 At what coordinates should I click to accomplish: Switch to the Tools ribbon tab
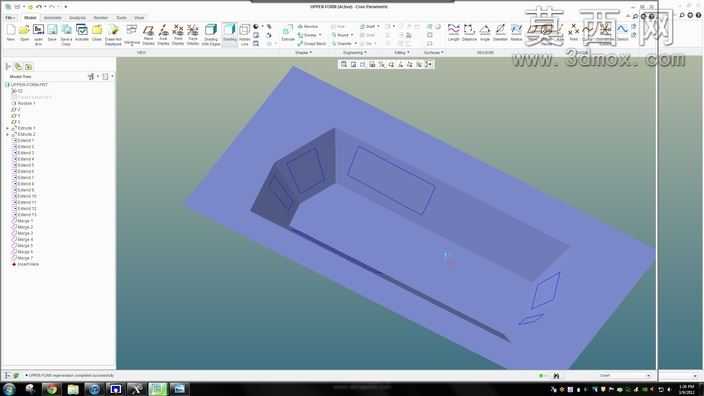(x=121, y=18)
